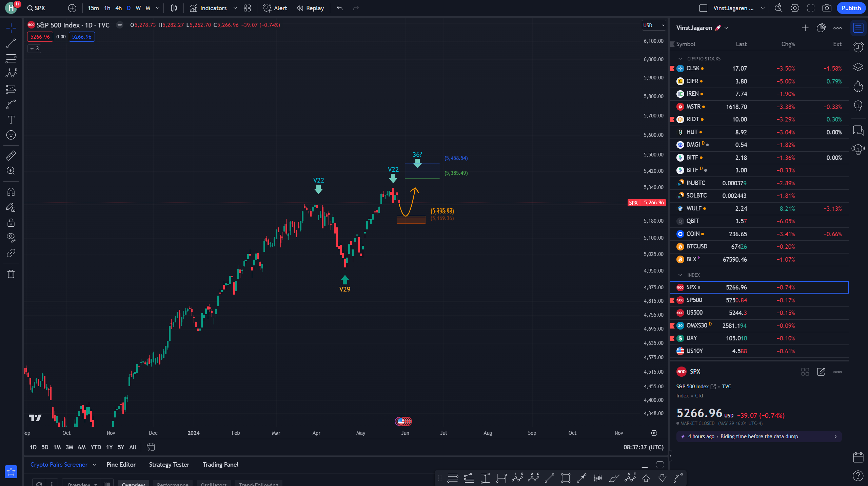Take a chart snapshot with camera icon
Screen dimensions: 868x486
pyautogui.click(x=827, y=8)
